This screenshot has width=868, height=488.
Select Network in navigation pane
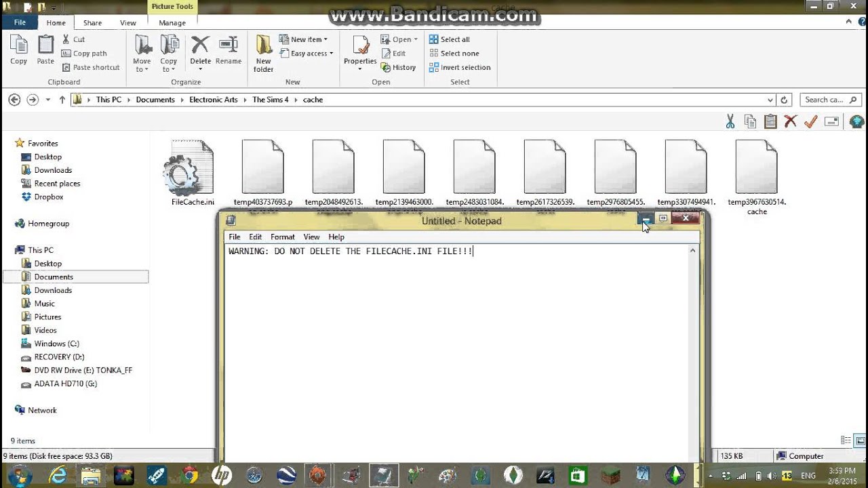42,410
